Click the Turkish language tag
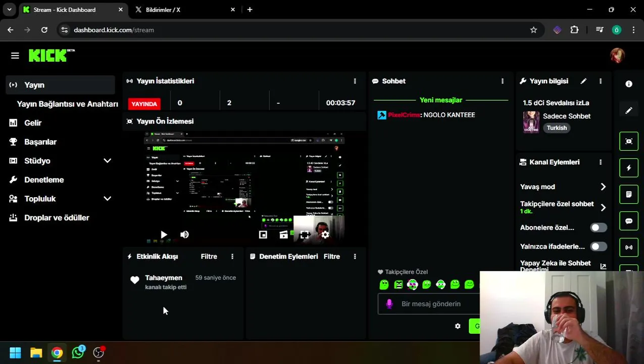 click(x=557, y=128)
